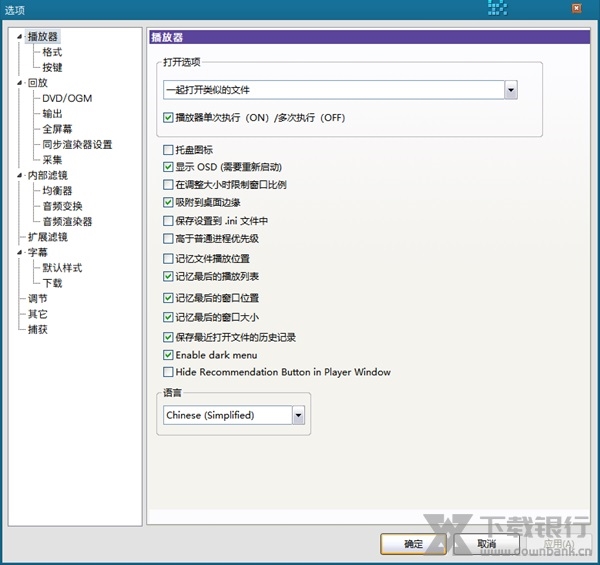Enable 高于普通进程优先级 checkbox

coord(168,239)
